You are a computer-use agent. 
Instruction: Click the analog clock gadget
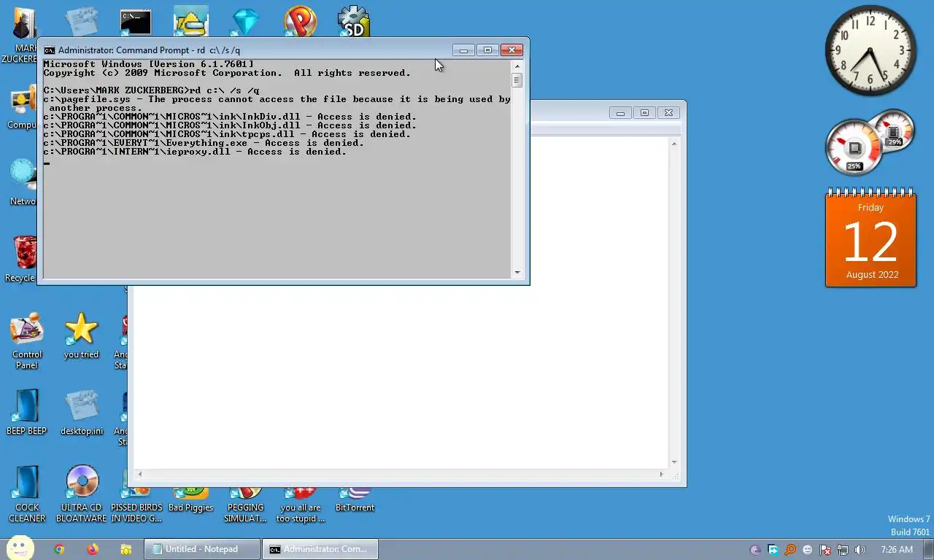tap(871, 50)
